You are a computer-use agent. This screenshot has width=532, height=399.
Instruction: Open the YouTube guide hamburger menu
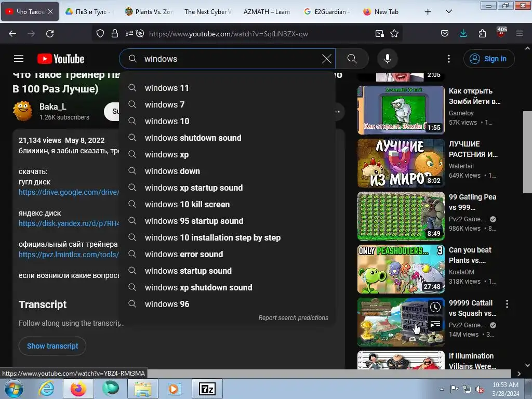click(x=19, y=59)
